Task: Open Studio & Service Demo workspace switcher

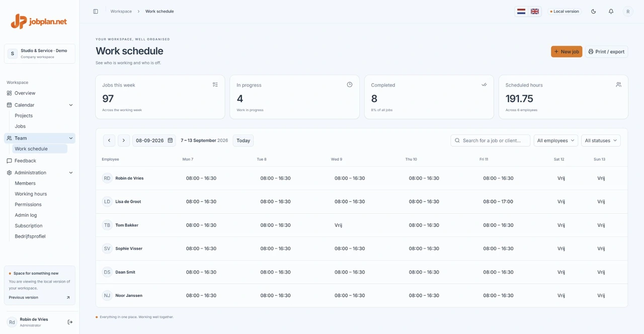Action: tap(40, 53)
